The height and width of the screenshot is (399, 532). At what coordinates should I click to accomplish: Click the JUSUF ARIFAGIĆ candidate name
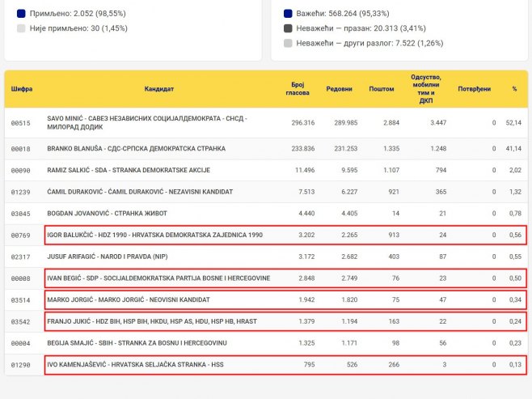pos(108,257)
